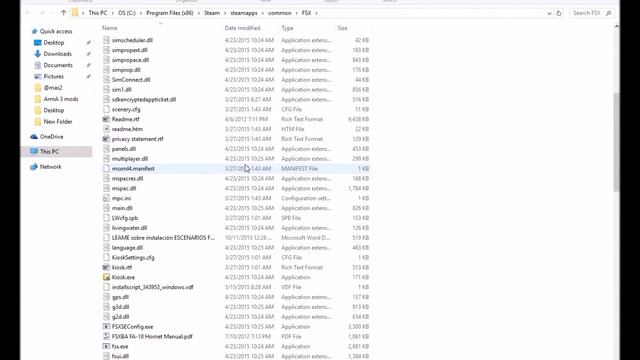This screenshot has height=360, width=640.
Task: Select OneDrive in navigation pane
Action: (x=51, y=137)
